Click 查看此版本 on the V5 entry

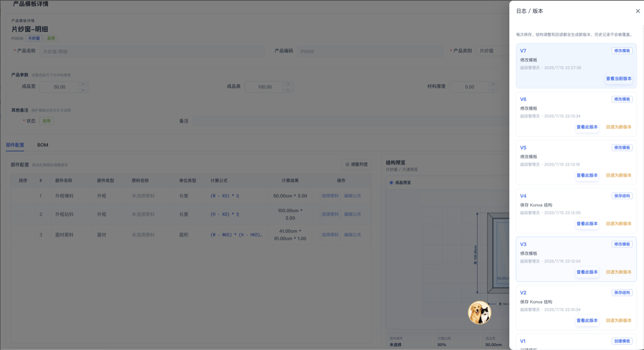587,176
